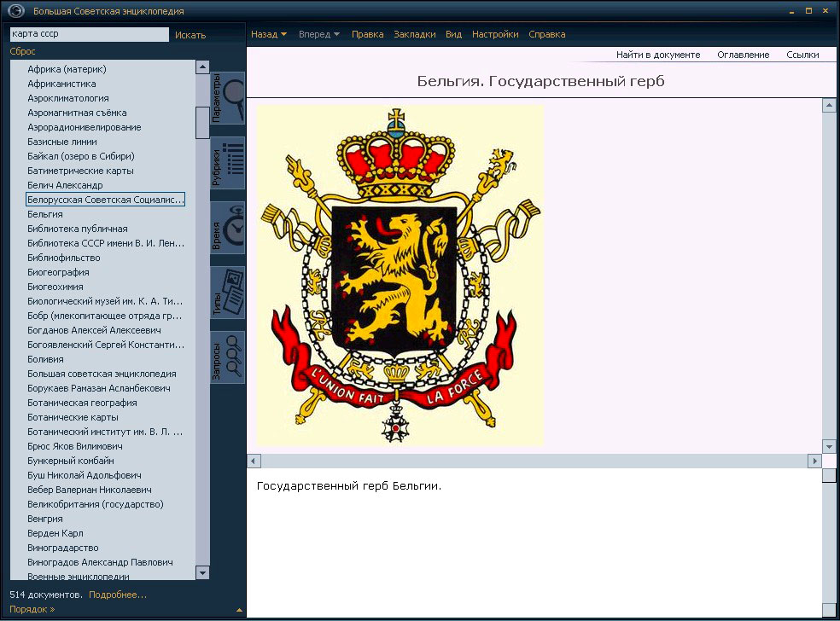The image size is (840, 621).
Task: Click the up arrow of the article list scrollbar
Action: (202, 67)
